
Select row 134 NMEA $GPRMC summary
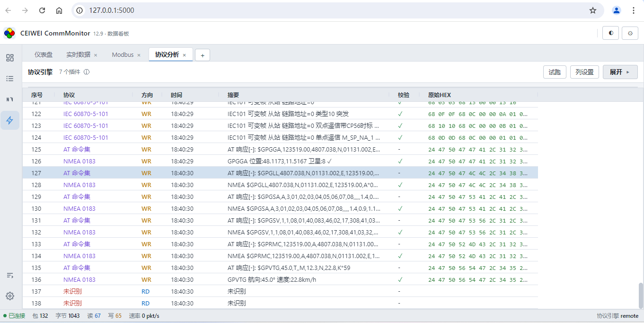click(304, 256)
